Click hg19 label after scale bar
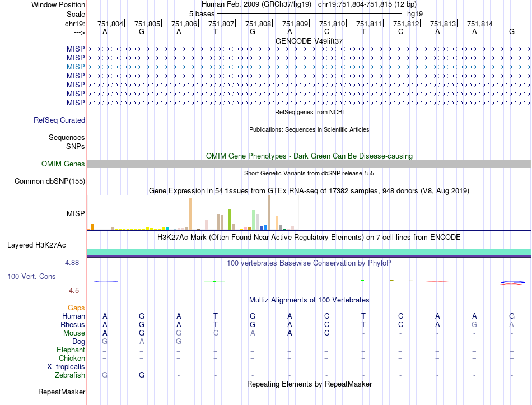Screen dimensions: 532x405 point(415,14)
